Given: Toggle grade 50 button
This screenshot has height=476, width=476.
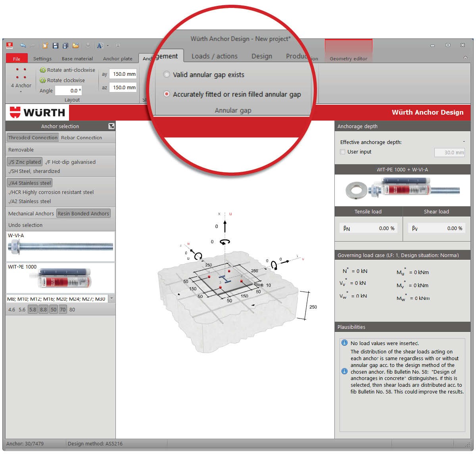Looking at the screenshot, I should coord(54,310).
